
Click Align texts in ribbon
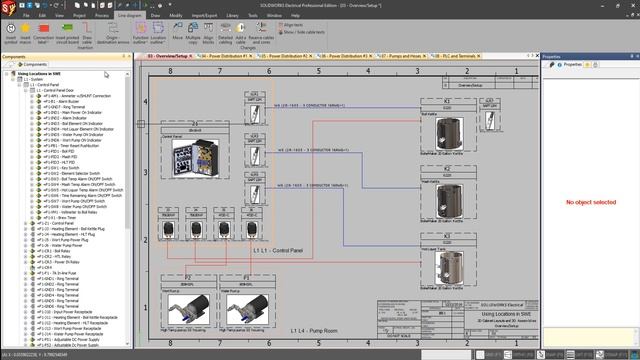pos(291,25)
